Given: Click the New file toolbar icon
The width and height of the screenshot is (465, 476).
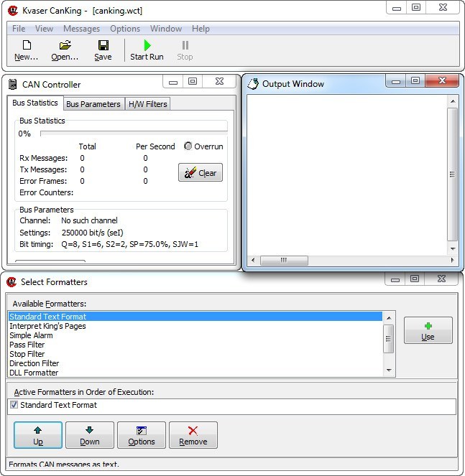Looking at the screenshot, I should (27, 45).
